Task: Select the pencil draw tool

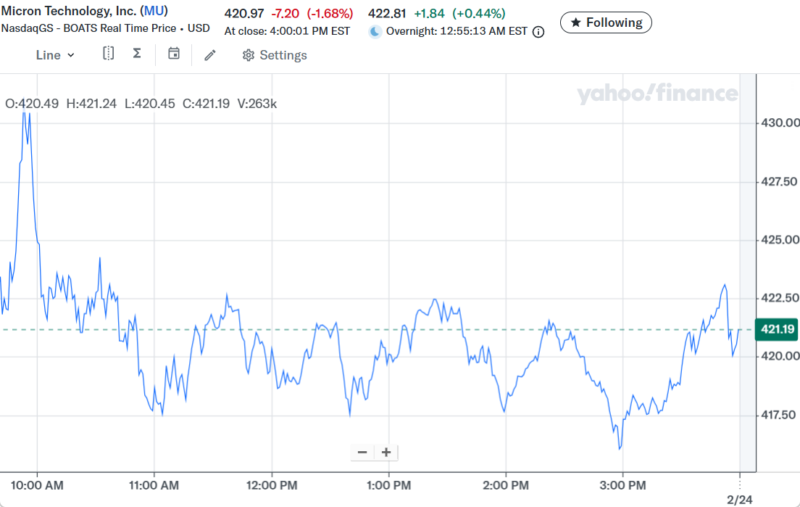Action: [210, 55]
